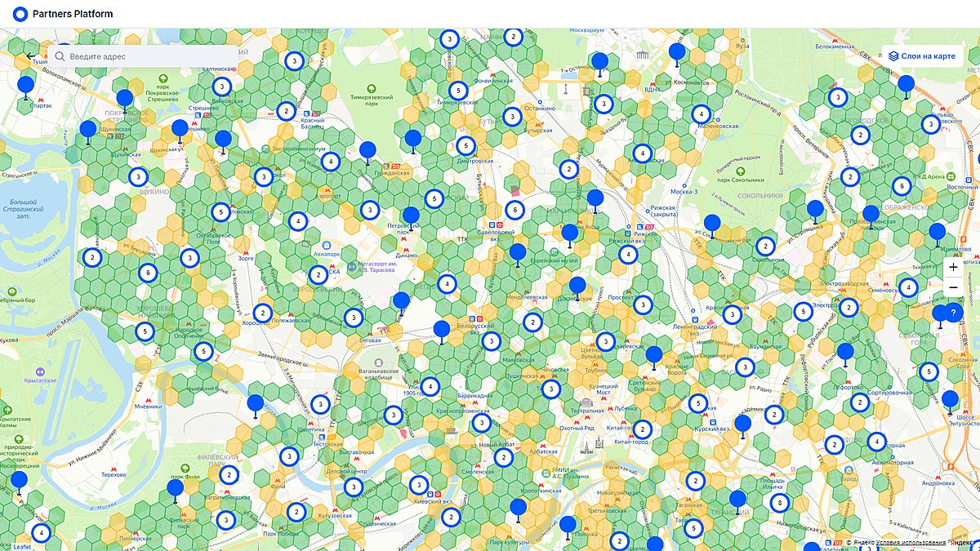Screen dimensions: 980x551
Task: Select the map pin above Спартак station
Action: (x=26, y=85)
